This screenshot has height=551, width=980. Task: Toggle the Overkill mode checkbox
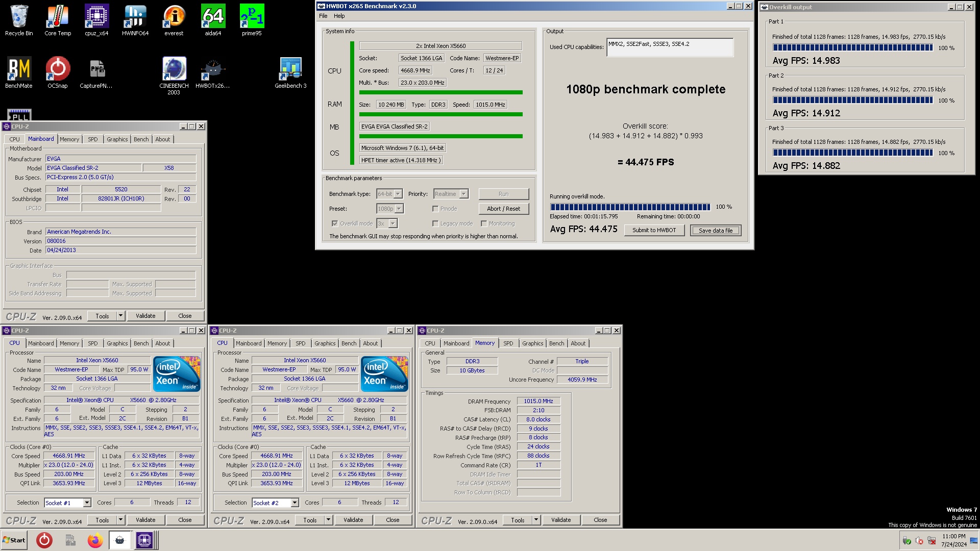tap(335, 223)
